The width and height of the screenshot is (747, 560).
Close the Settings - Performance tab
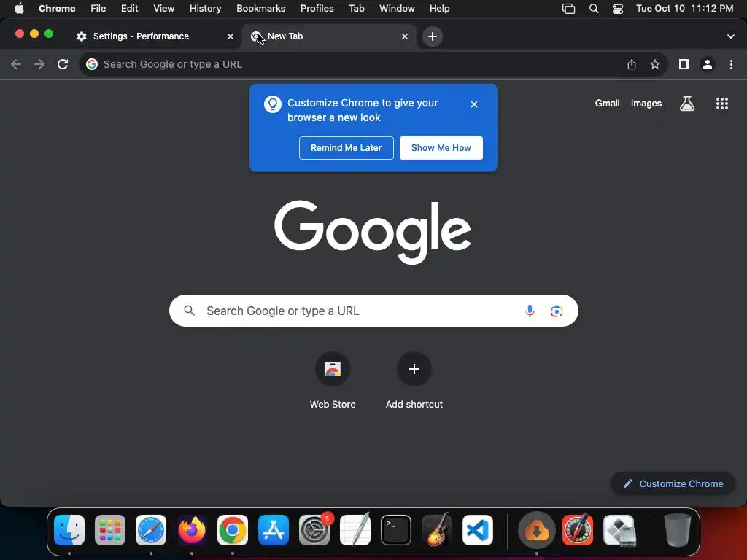230,36
